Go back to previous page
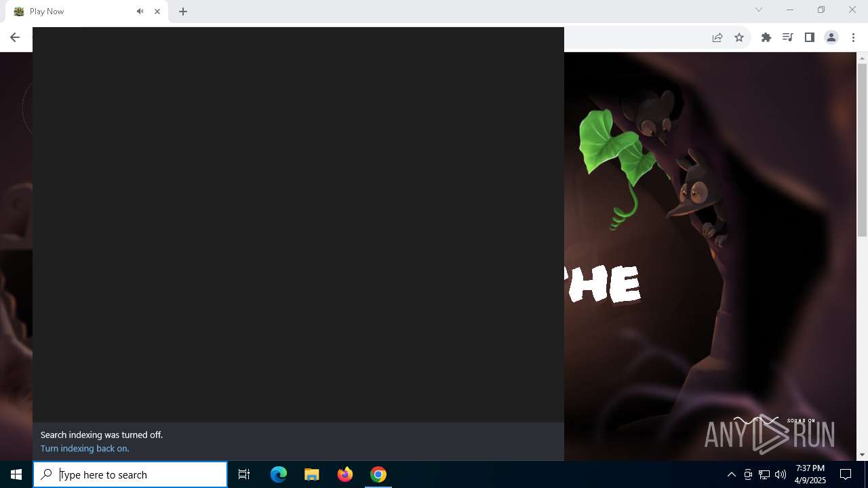868x488 pixels. click(x=15, y=37)
